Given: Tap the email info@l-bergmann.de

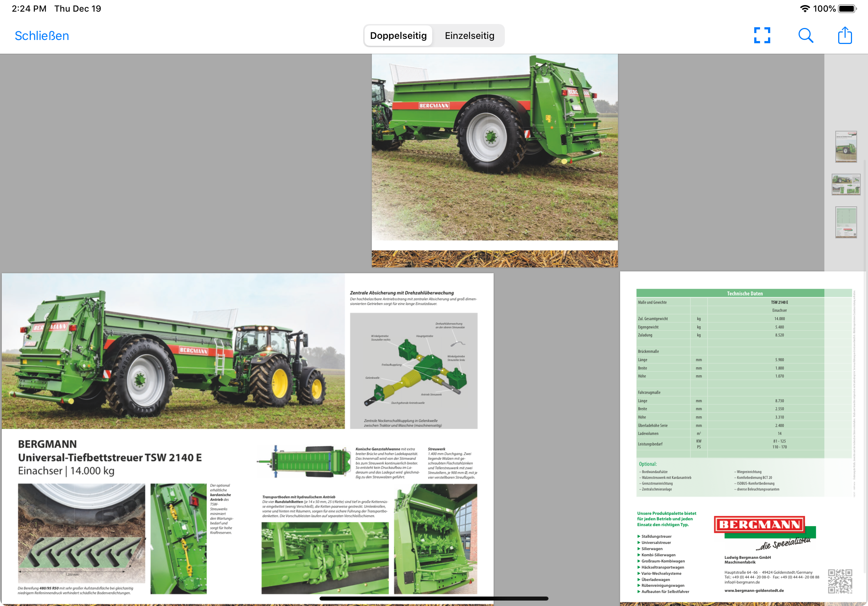Looking at the screenshot, I should (742, 582).
